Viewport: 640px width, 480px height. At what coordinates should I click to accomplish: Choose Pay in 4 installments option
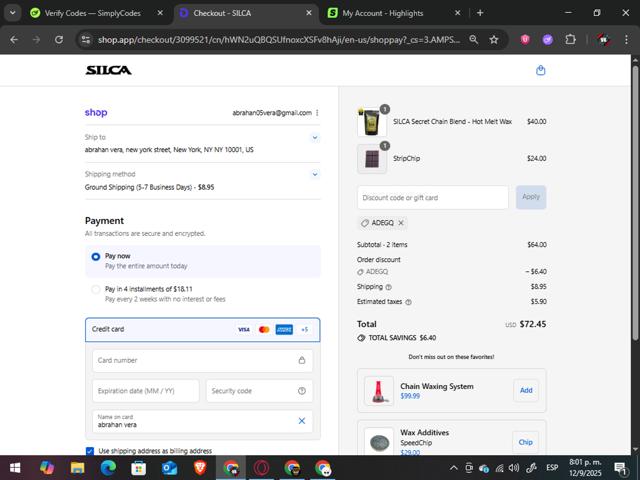click(96, 289)
